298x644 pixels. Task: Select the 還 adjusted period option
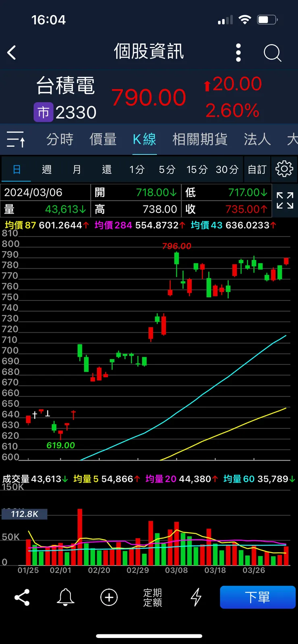pos(107,169)
